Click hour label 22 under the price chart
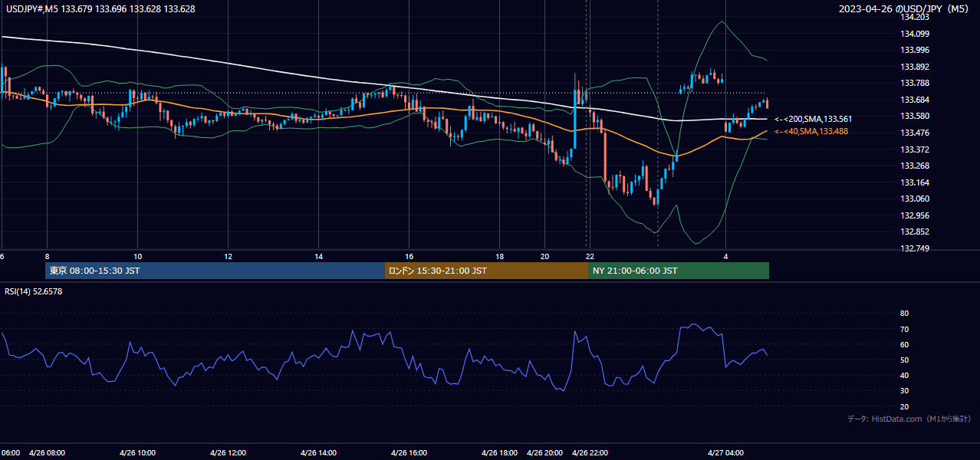This screenshot has width=980, height=460. click(590, 256)
